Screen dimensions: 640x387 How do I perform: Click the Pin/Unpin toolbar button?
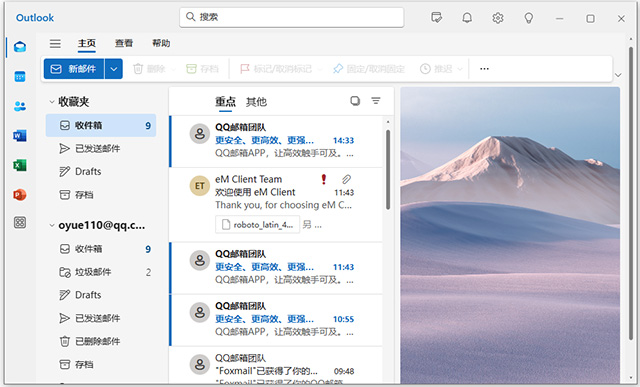[369, 69]
